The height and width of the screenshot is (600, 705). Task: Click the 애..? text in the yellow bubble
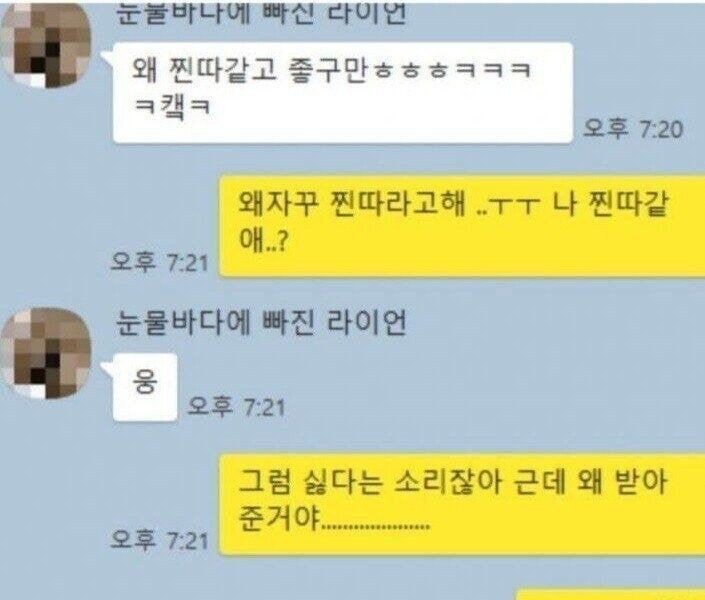point(263,241)
